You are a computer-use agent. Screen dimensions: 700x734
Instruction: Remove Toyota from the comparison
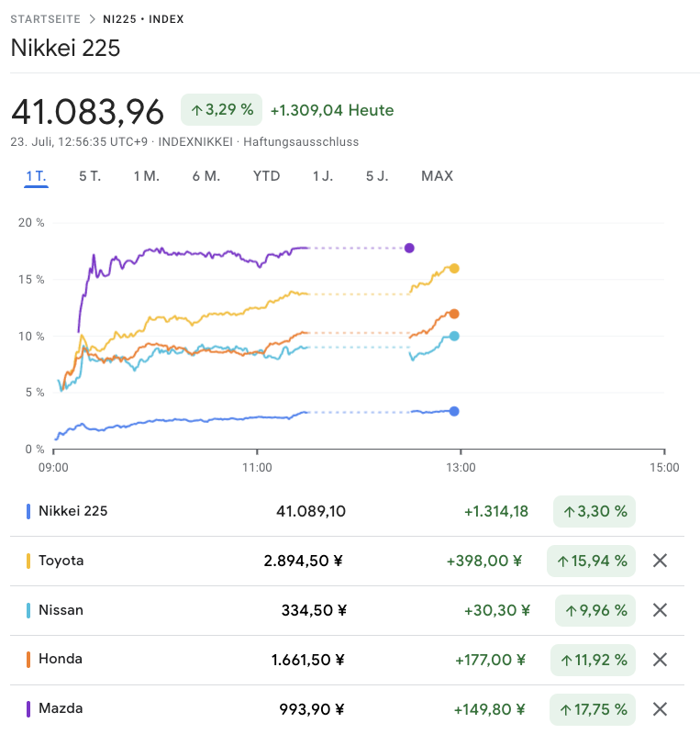(660, 561)
